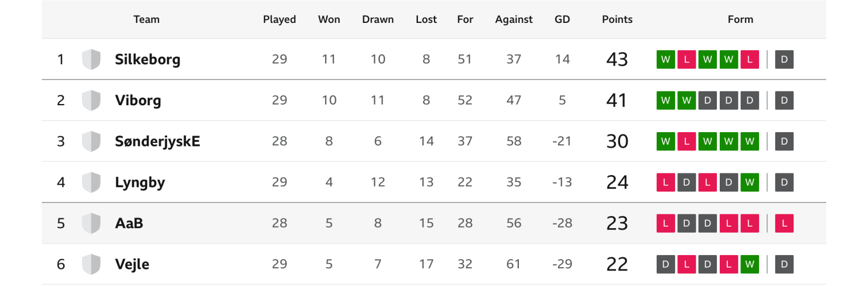Screen dimensions: 868x286
Task: Select the Lyngby team name
Action: click(x=140, y=182)
